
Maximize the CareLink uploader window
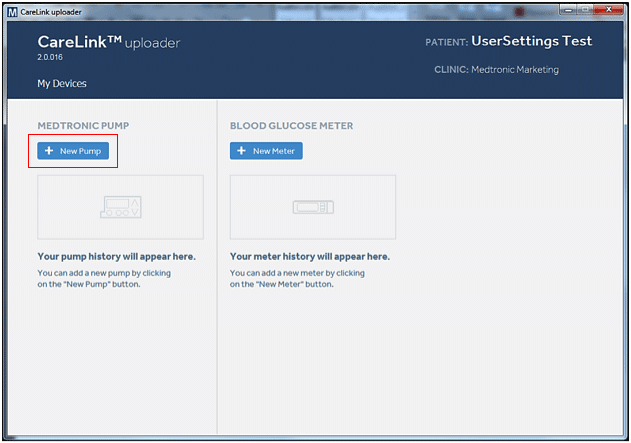585,10
